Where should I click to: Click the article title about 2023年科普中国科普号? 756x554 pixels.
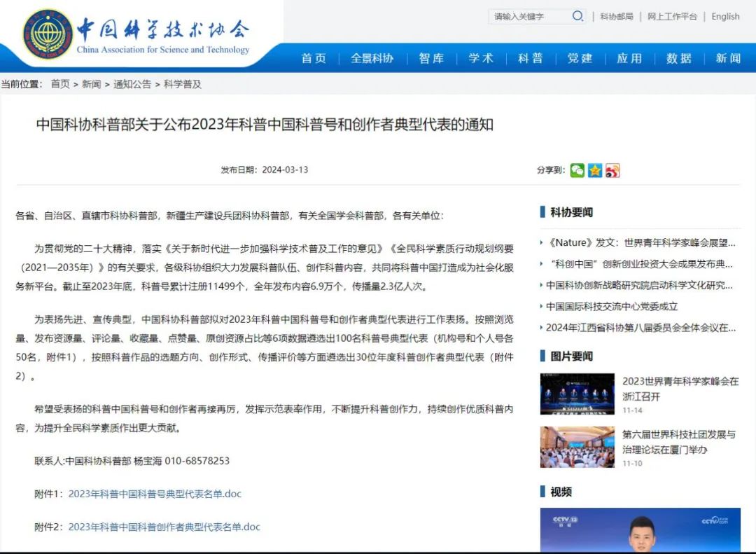click(x=265, y=125)
